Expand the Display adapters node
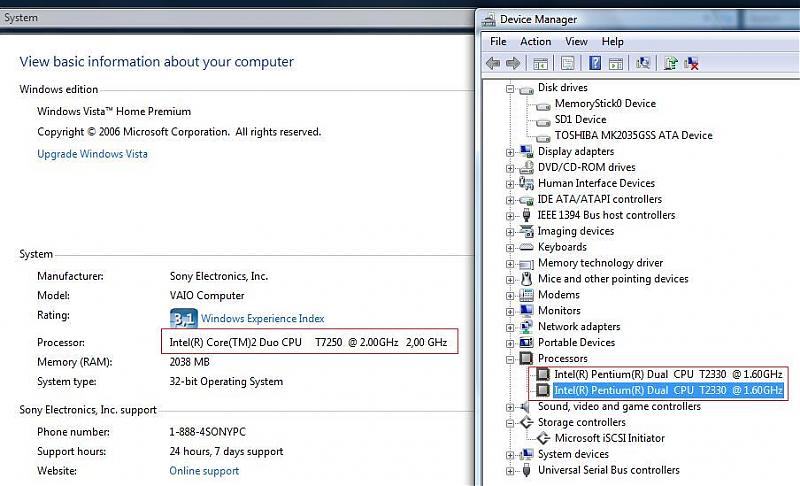Screen dimensions: 800x486 511,152
